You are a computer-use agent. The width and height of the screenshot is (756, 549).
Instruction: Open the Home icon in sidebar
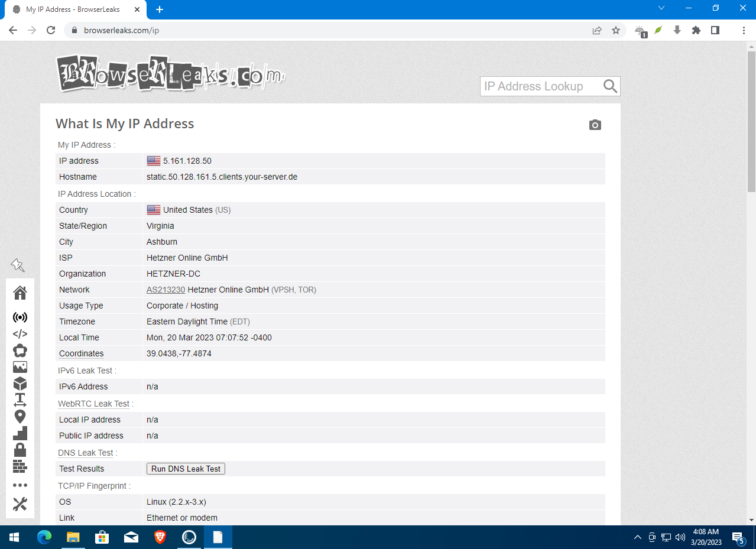point(20,293)
